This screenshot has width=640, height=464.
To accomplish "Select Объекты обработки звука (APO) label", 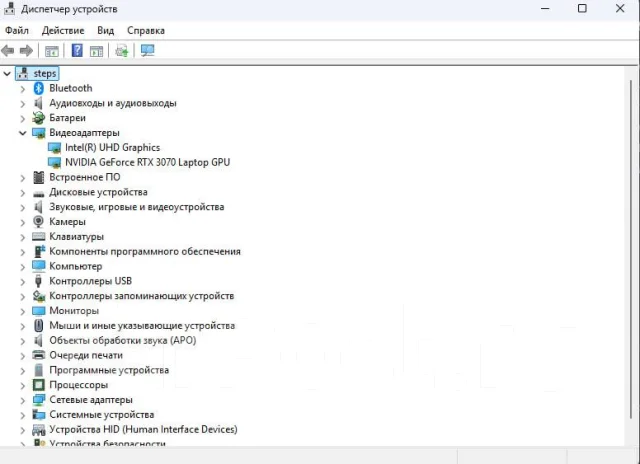I will (x=122, y=340).
